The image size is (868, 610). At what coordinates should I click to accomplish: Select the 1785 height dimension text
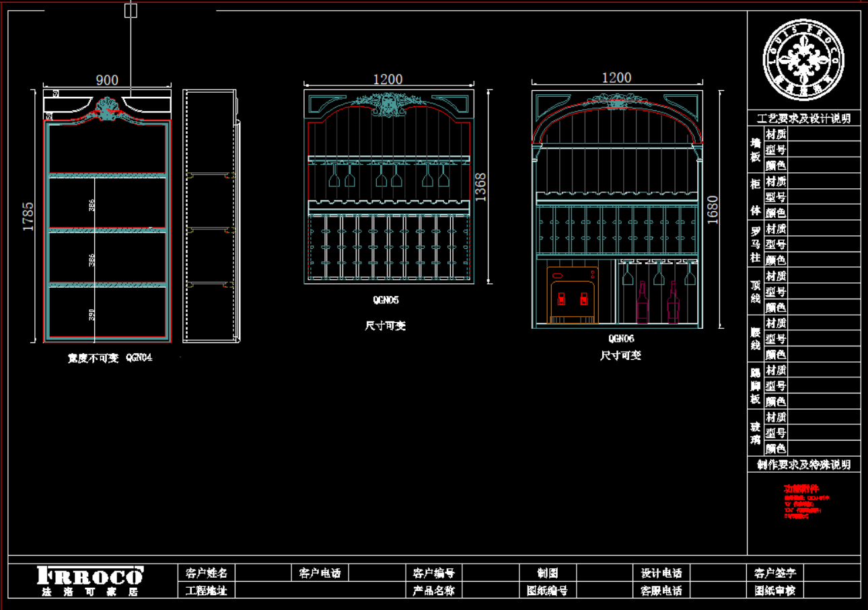click(28, 217)
